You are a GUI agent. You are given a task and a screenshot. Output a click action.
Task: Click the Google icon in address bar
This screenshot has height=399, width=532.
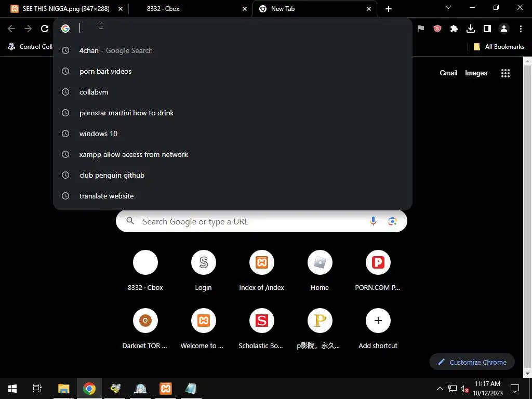tap(65, 29)
